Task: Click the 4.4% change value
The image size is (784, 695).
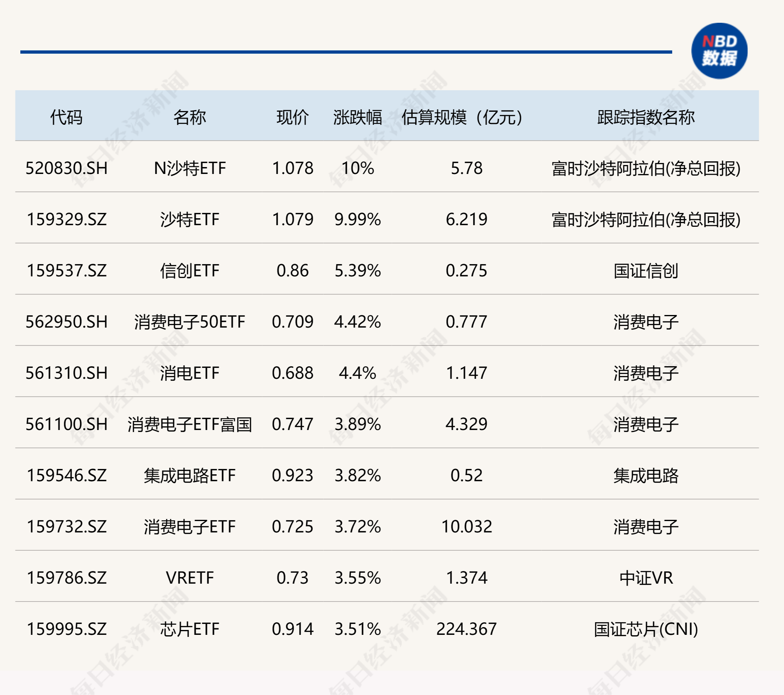Action: [x=357, y=373]
